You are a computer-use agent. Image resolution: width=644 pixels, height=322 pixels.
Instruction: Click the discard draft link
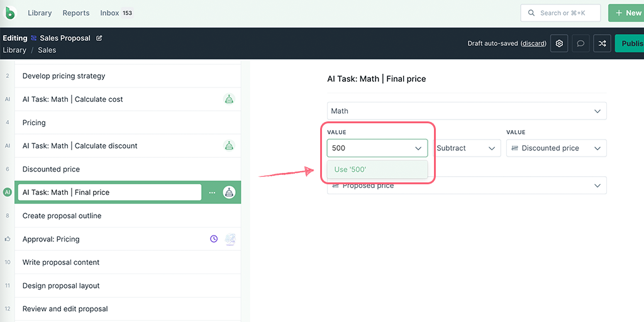(533, 43)
